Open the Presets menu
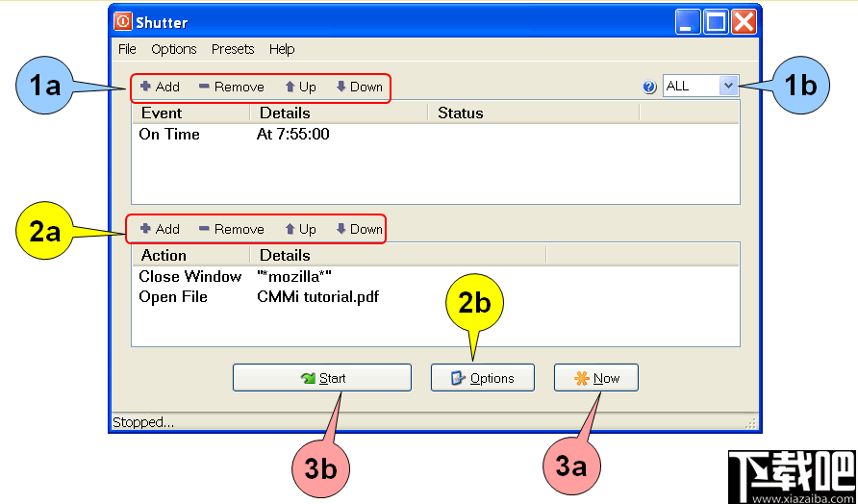 [233, 49]
